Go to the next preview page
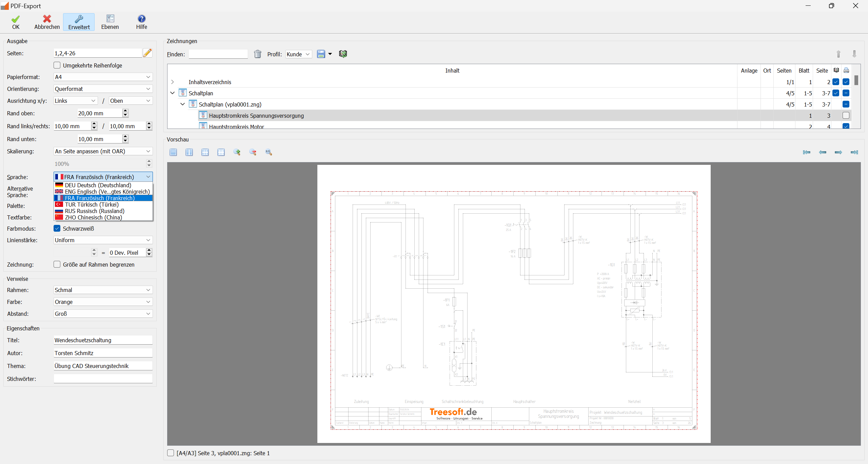The image size is (868, 464). pyautogui.click(x=838, y=152)
